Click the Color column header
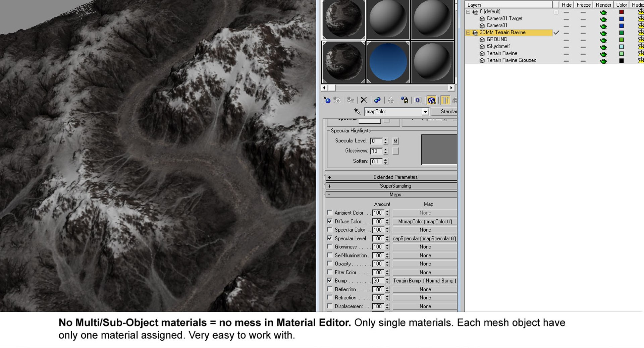Viewport: 644px width, 348px height. [622, 5]
